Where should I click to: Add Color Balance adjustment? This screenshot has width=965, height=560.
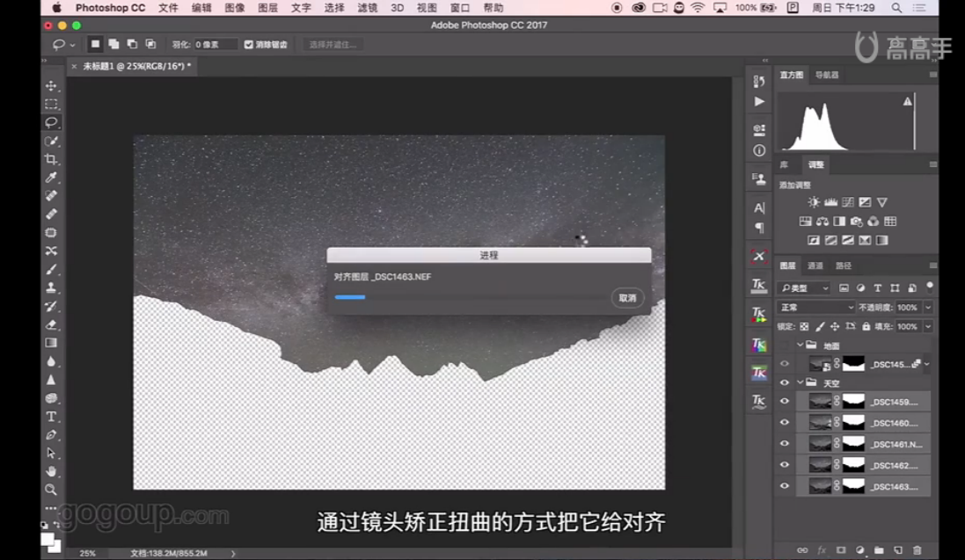coord(822,221)
